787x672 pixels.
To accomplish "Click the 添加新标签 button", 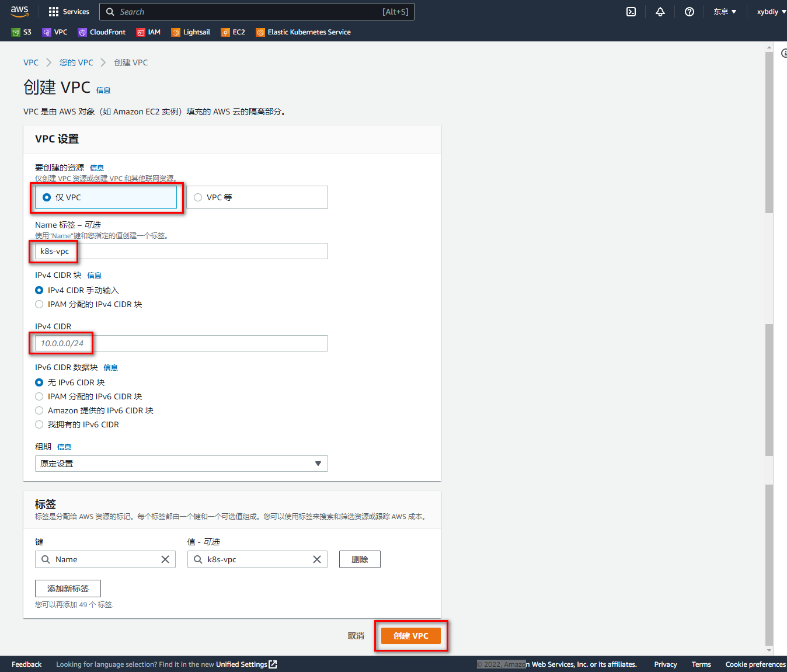I will click(x=68, y=589).
